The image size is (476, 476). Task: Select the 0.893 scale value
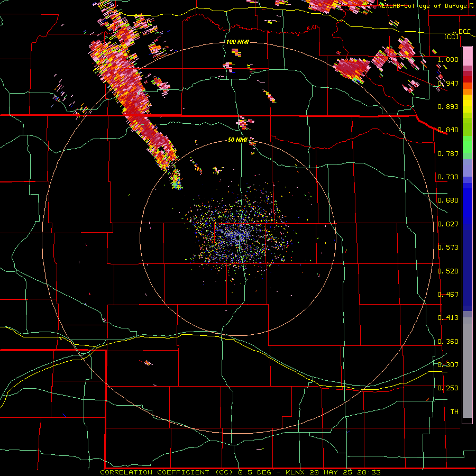(x=448, y=106)
